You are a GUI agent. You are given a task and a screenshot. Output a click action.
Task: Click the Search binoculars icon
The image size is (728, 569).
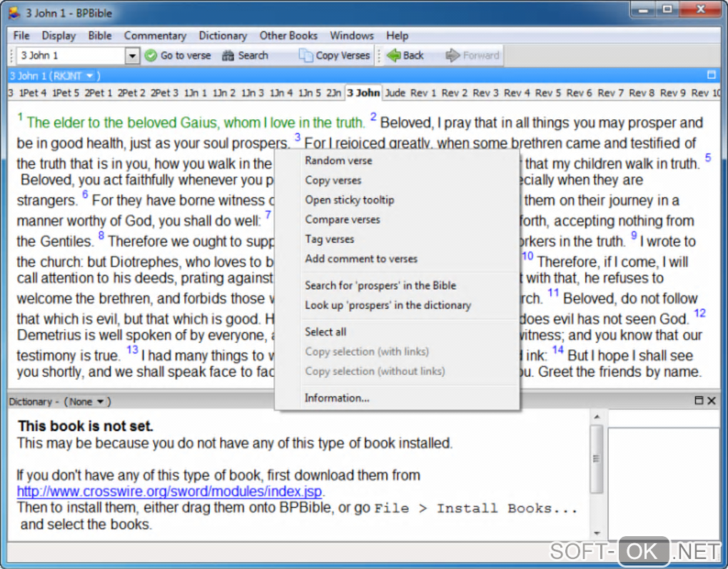pyautogui.click(x=228, y=56)
